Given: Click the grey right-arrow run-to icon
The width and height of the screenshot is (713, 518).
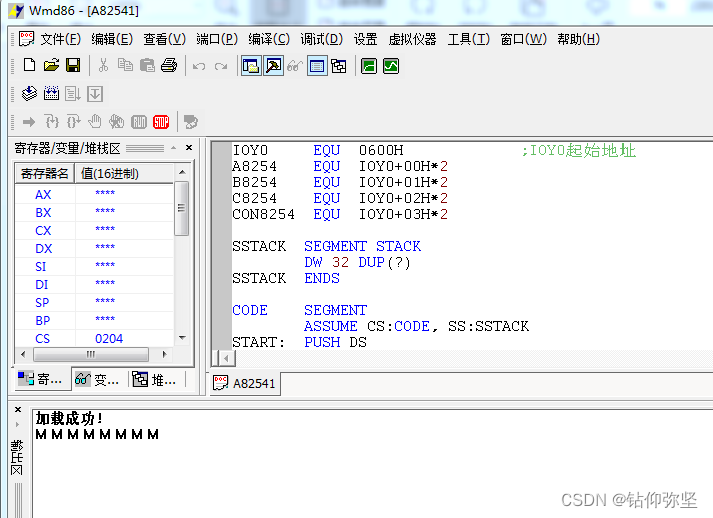Looking at the screenshot, I should (29, 122).
